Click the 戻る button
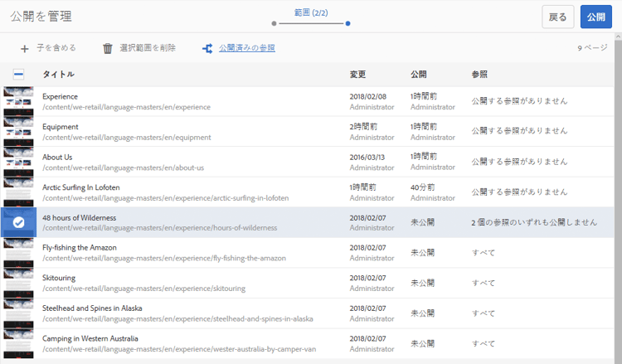Image resolution: width=622 pixels, height=364 pixels. [558, 17]
